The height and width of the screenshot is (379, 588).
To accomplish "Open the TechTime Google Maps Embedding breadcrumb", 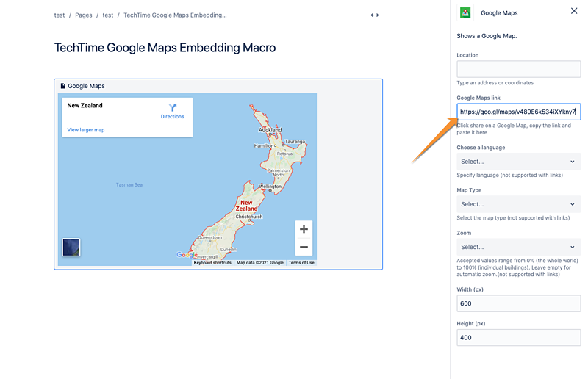I will [x=175, y=15].
